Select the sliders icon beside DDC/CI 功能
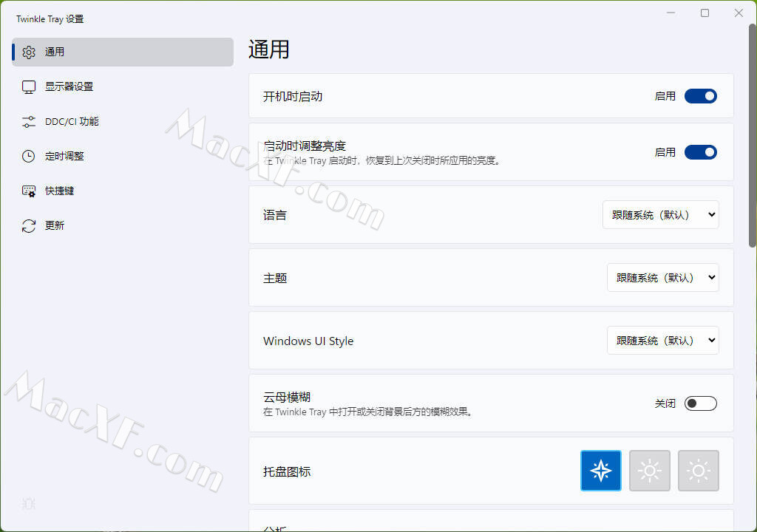 point(29,122)
